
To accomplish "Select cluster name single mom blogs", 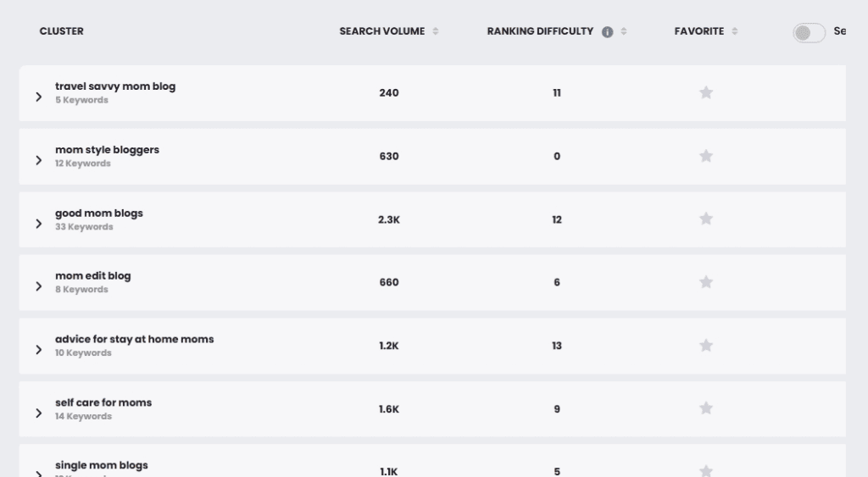I will pyautogui.click(x=102, y=465).
